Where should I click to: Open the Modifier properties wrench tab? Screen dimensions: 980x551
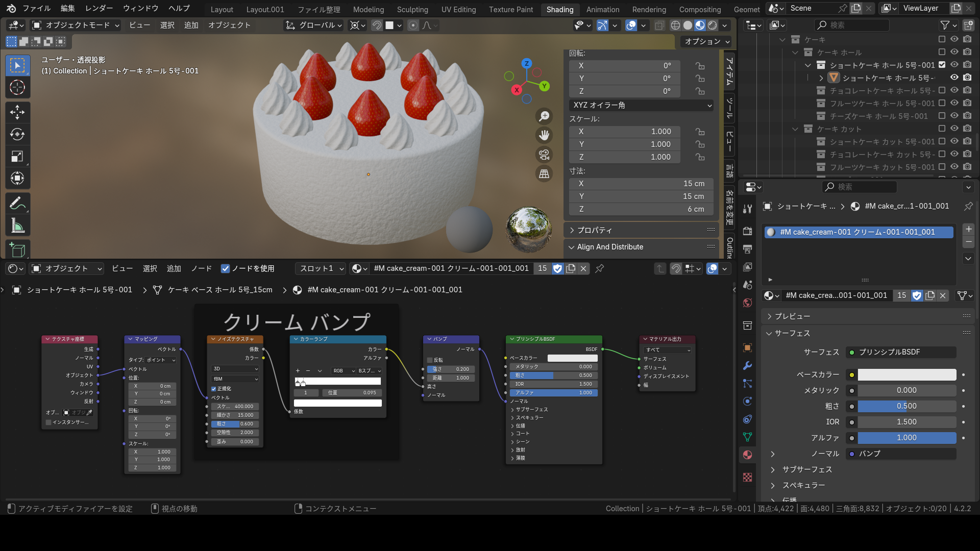[x=747, y=365]
